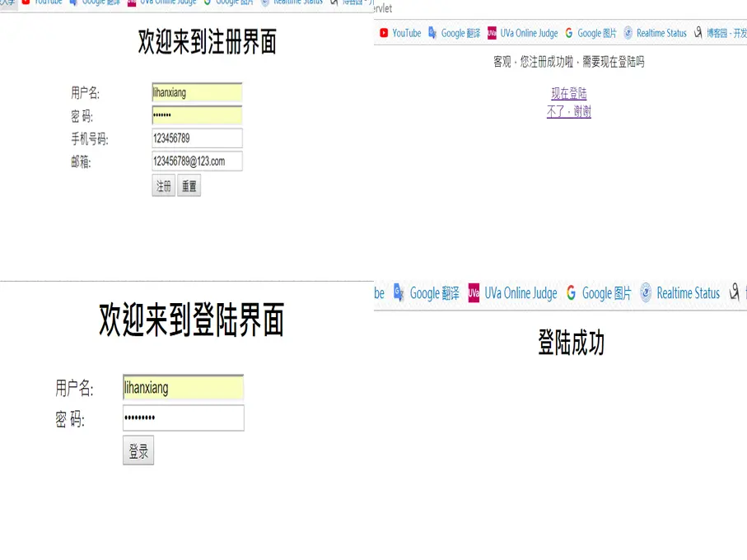Open YouTube bookmark on registration-success page
The image size is (747, 560).
coord(400,33)
